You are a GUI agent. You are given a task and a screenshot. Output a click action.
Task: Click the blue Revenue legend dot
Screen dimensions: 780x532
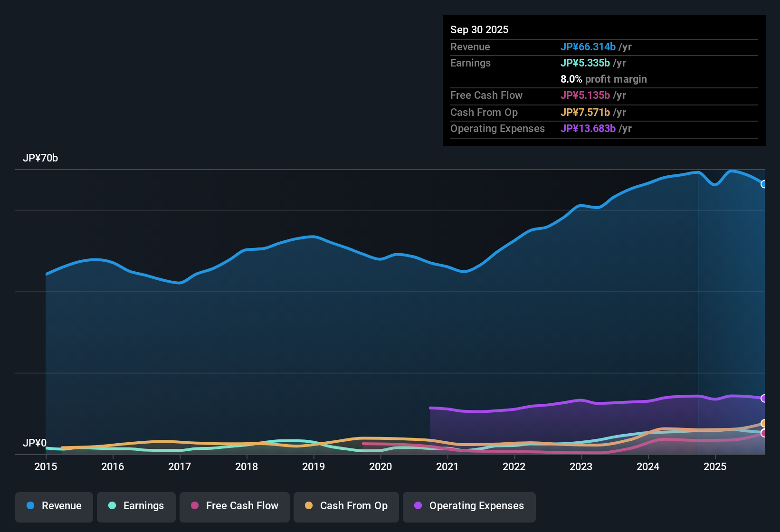[x=30, y=506]
